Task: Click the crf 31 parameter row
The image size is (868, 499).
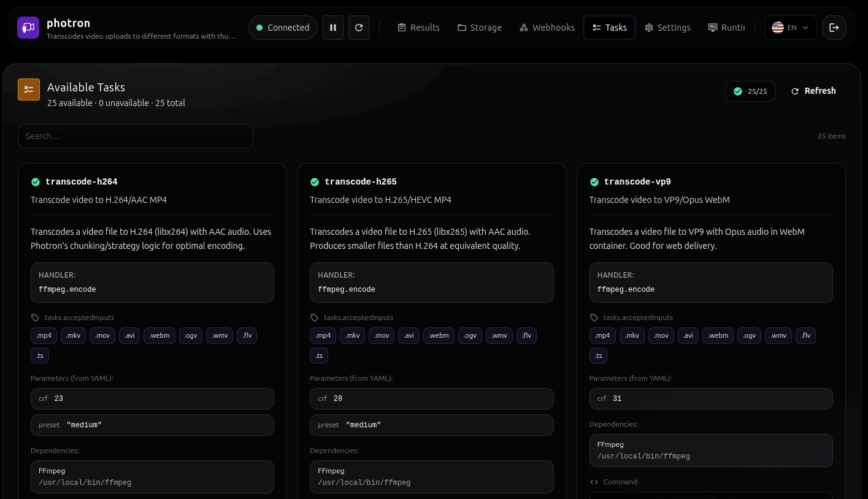Action: tap(711, 398)
